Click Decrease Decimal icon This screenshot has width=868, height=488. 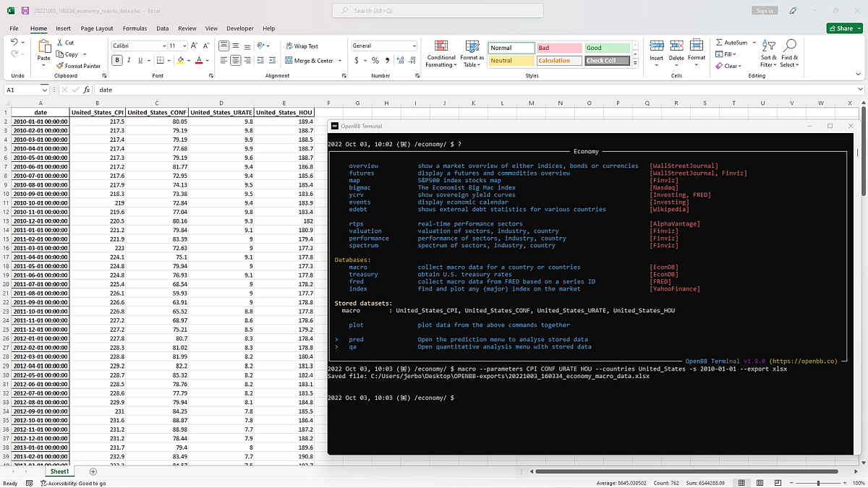point(411,61)
